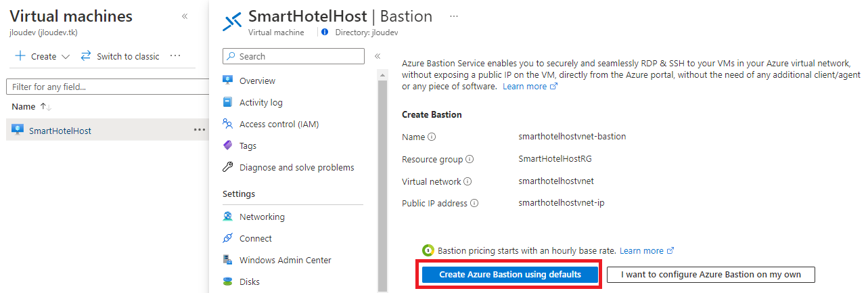Open Windows Admin Center

point(285,260)
